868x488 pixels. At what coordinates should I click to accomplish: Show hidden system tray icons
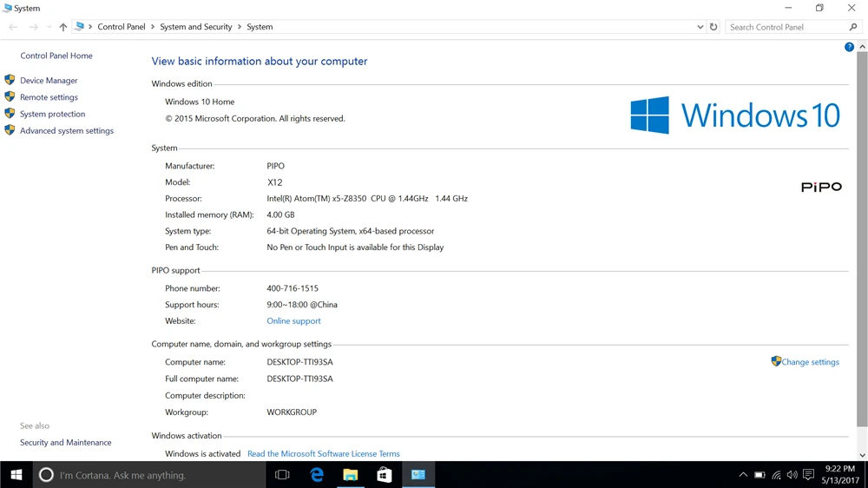(x=743, y=475)
